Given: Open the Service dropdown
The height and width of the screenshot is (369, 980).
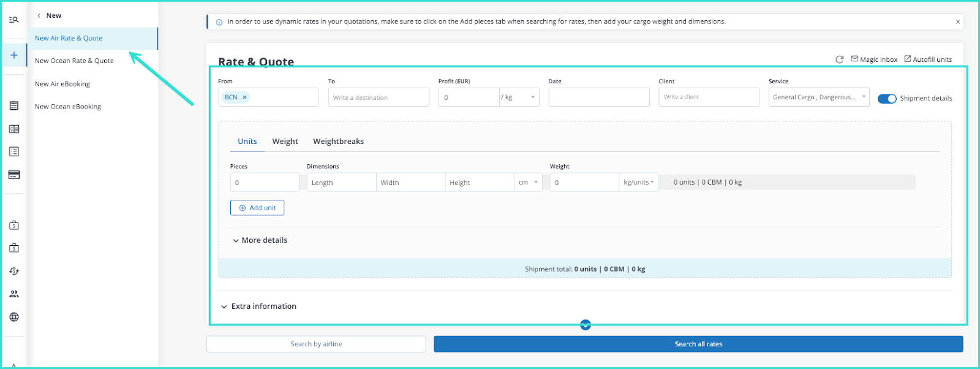Looking at the screenshot, I should tap(818, 97).
